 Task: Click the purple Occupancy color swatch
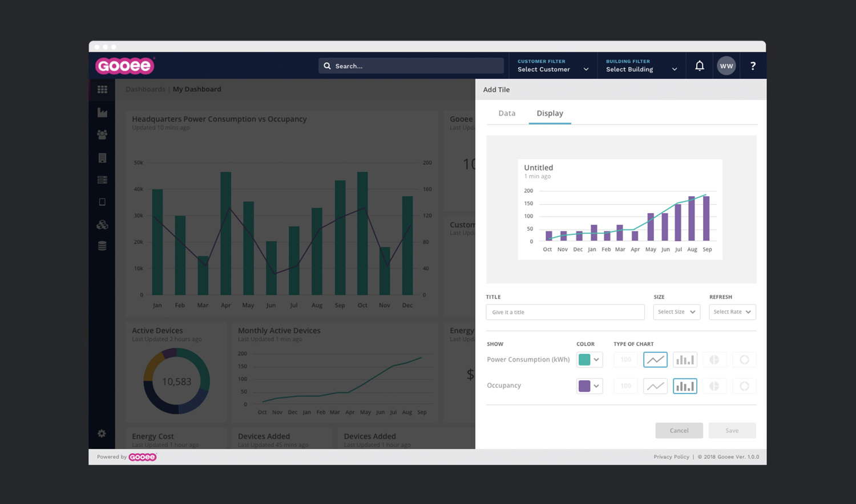tap(584, 386)
